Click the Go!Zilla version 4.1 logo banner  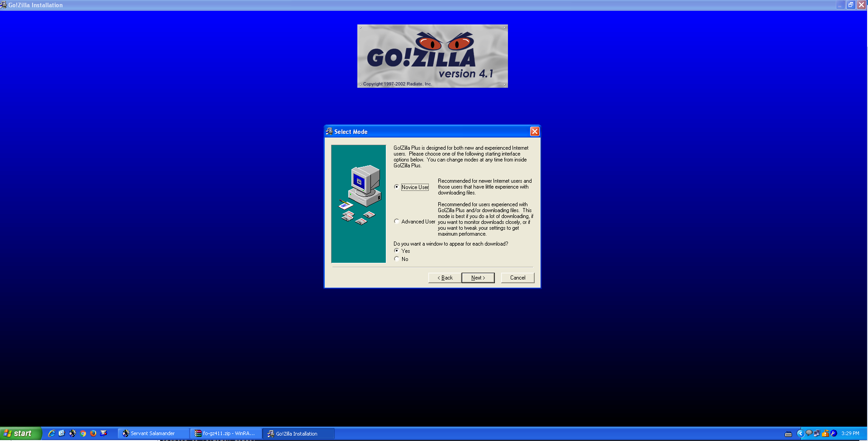(432, 56)
